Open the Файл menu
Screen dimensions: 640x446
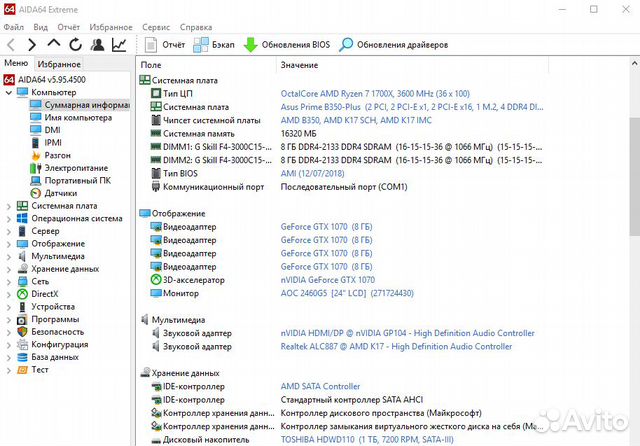(x=13, y=27)
